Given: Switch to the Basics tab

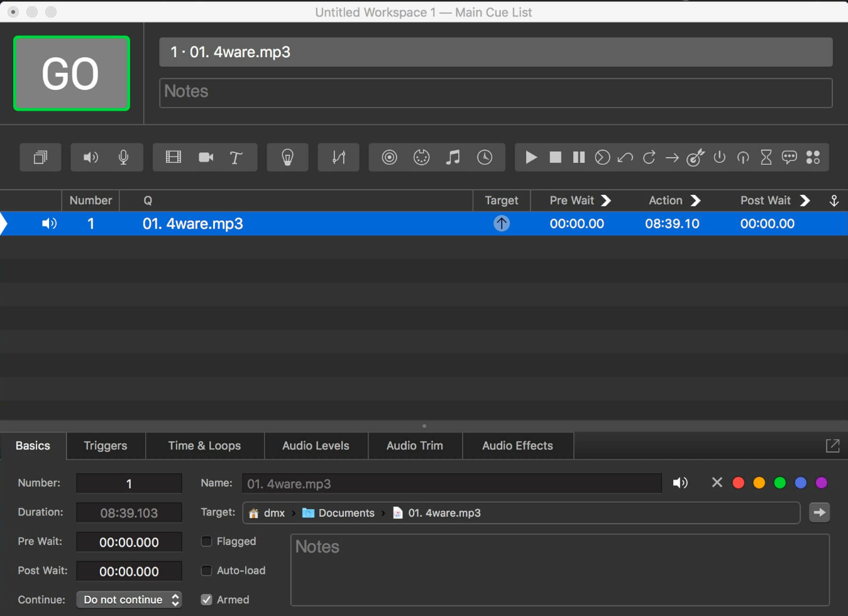Looking at the screenshot, I should click(x=33, y=446).
